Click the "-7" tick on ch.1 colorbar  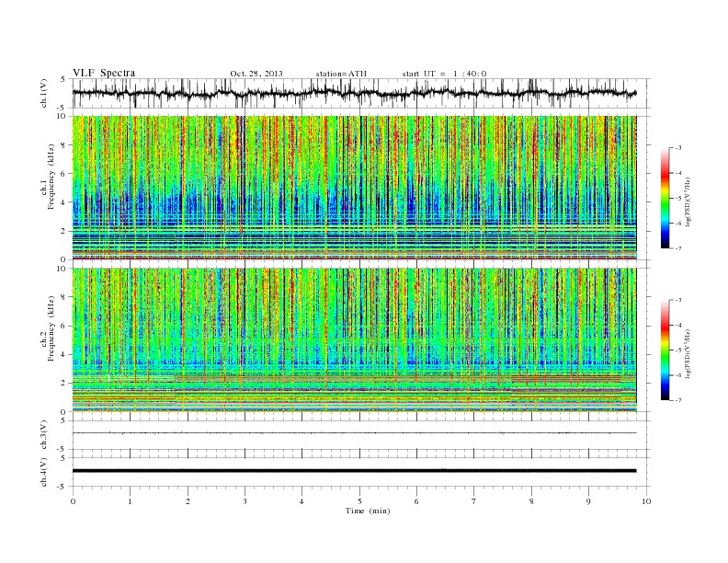click(x=678, y=248)
